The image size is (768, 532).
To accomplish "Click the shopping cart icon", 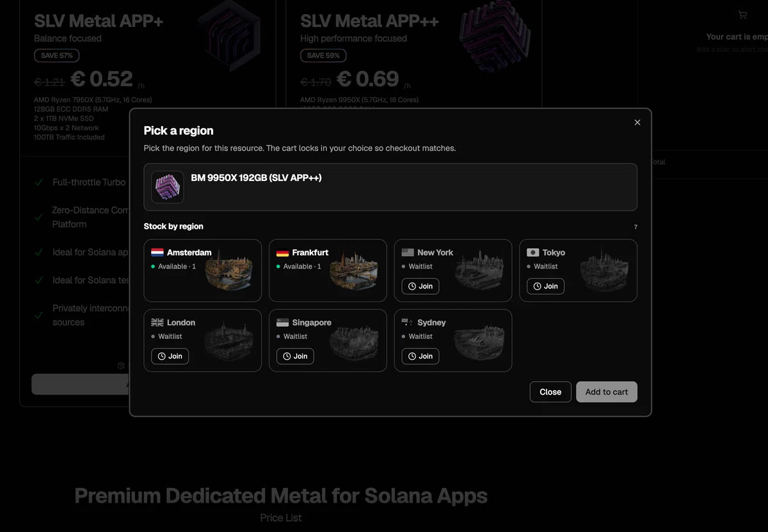I will click(x=742, y=15).
